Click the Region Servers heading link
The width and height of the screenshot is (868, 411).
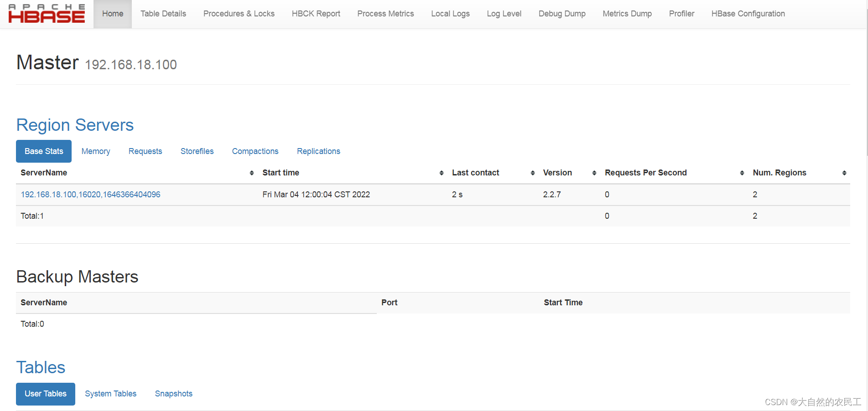click(x=75, y=125)
